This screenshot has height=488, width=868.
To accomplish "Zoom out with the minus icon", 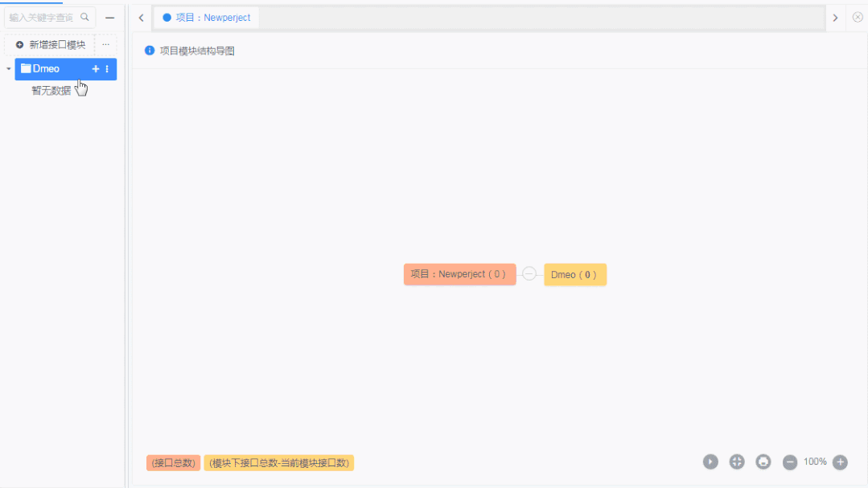I will tap(789, 461).
